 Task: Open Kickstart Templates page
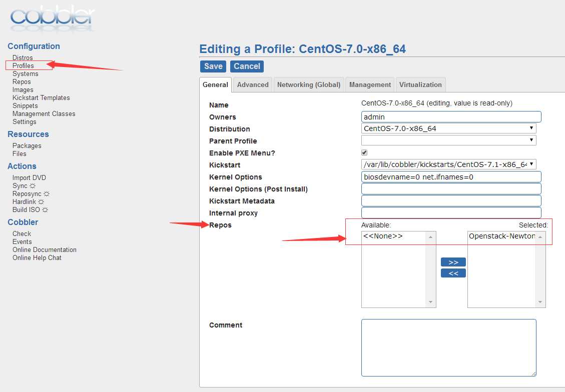tap(41, 97)
